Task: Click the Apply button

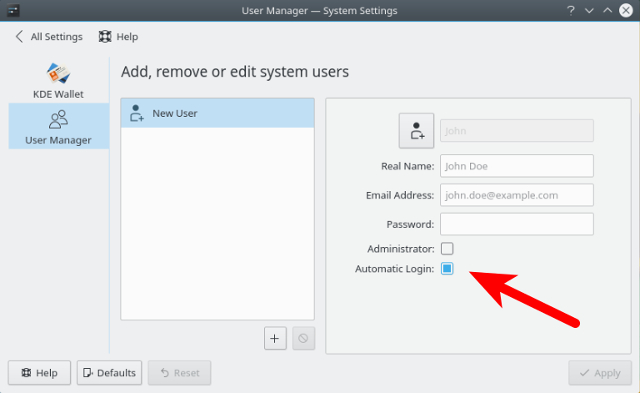Action: [x=600, y=373]
